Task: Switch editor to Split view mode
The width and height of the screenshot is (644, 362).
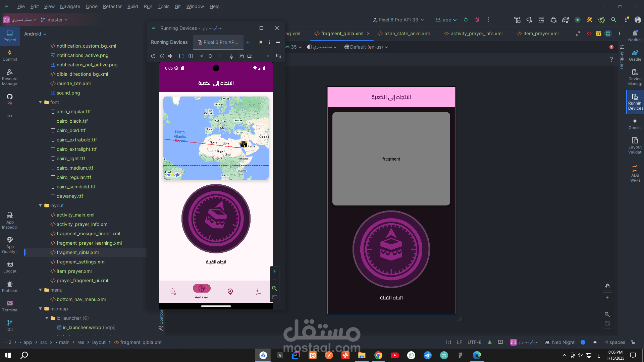Action: click(x=599, y=34)
